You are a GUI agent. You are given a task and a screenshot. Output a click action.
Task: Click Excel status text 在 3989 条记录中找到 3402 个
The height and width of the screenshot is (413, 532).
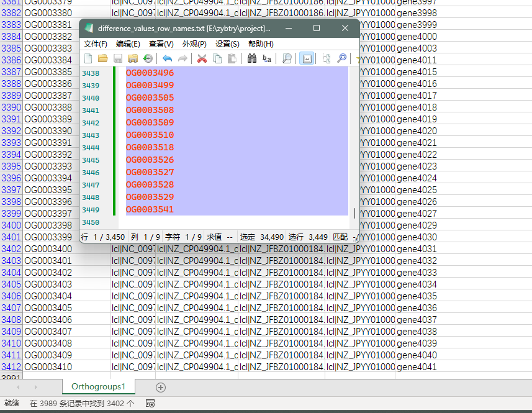[82, 403]
